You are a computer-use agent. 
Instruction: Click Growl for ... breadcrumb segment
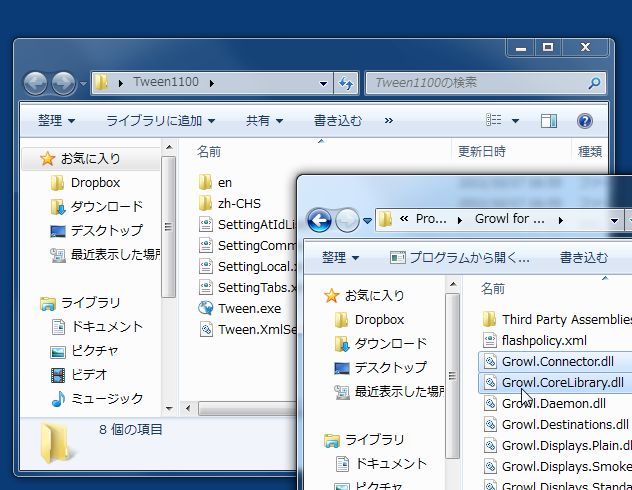[x=510, y=219]
